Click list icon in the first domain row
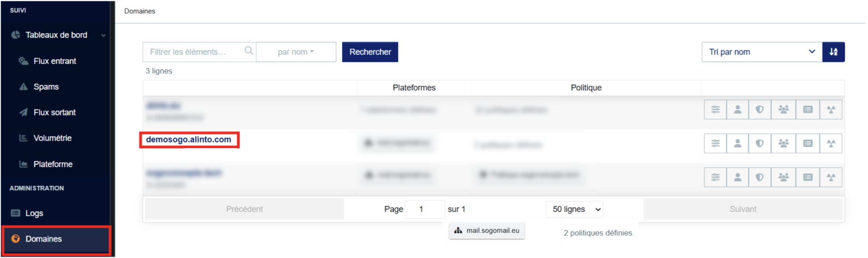The height and width of the screenshot is (258, 868). (x=807, y=110)
